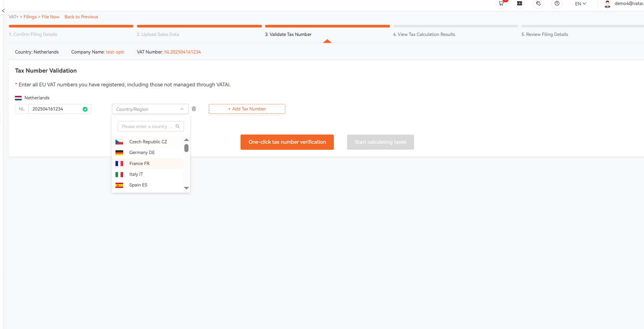Image resolution: width=644 pixels, height=329 pixels.
Task: Select step 3 Validate Tax Number
Action: (288, 34)
